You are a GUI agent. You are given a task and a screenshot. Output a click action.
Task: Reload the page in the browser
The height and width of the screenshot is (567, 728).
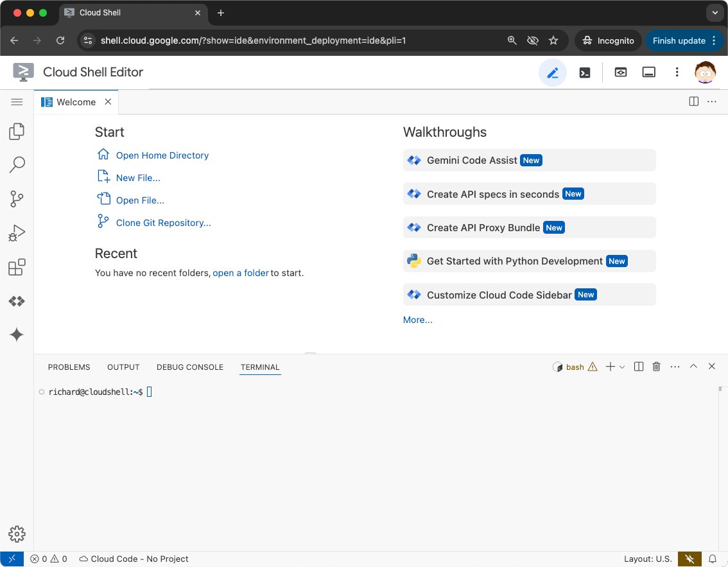60,40
